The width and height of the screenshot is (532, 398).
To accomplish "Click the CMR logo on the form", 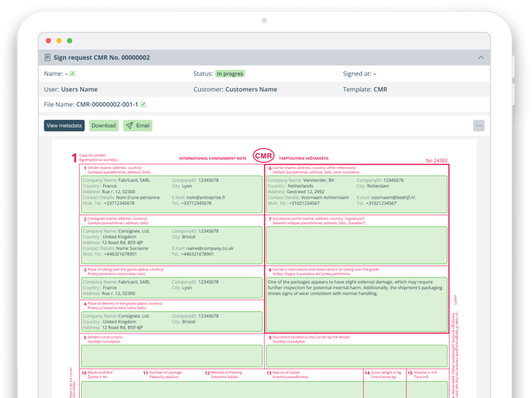I will (264, 156).
